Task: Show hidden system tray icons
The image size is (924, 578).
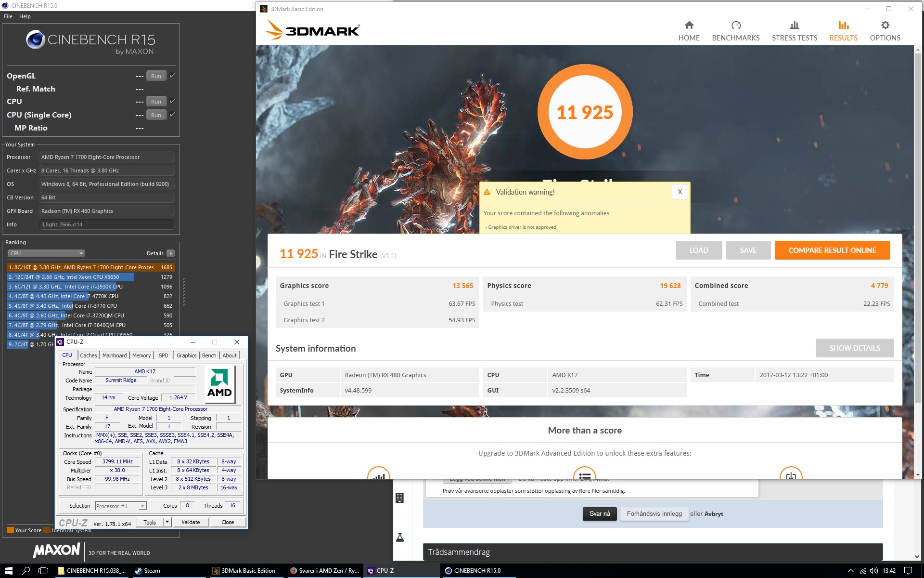Action: [x=850, y=571]
